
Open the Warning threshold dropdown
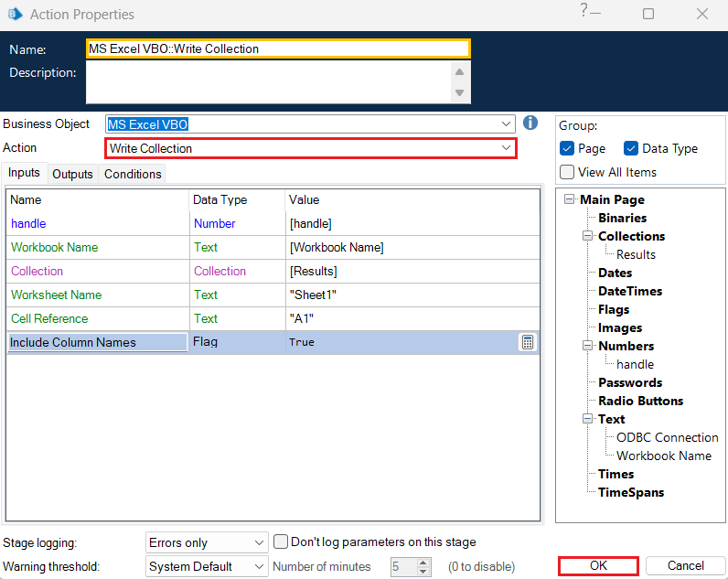coord(259,566)
